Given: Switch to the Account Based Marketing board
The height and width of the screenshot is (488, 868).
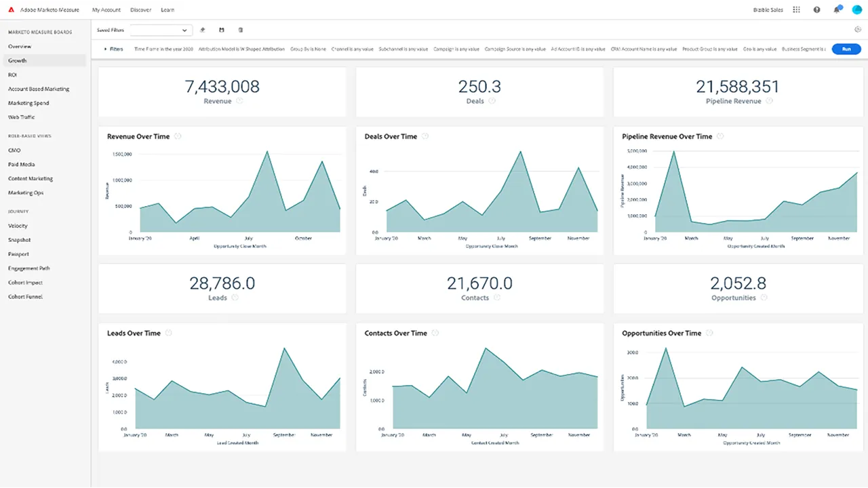Looking at the screenshot, I should click(38, 89).
